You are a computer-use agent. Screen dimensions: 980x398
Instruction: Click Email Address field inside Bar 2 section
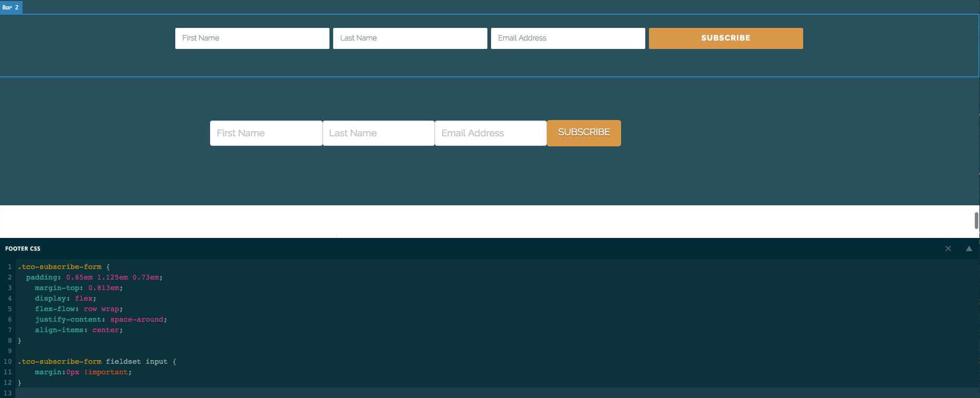coord(568,38)
